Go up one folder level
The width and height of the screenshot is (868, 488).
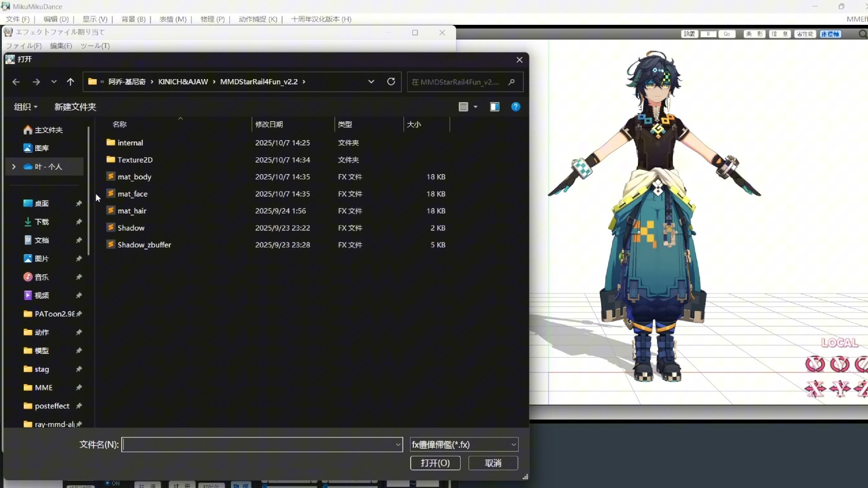(x=70, y=82)
